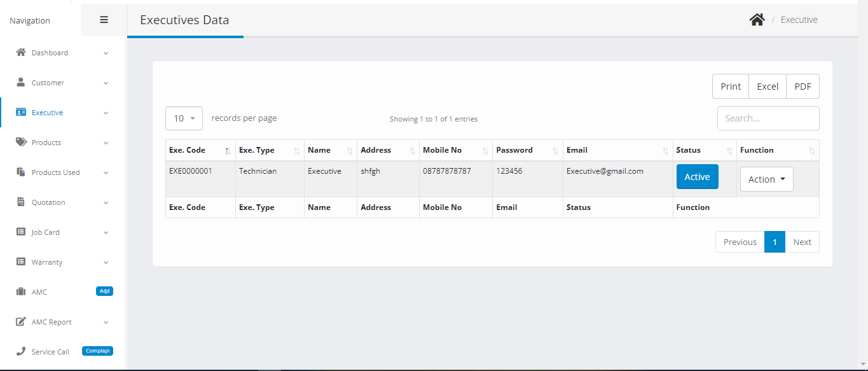Select the Warranty icon in the sidebar
The height and width of the screenshot is (371, 868).
click(x=21, y=262)
